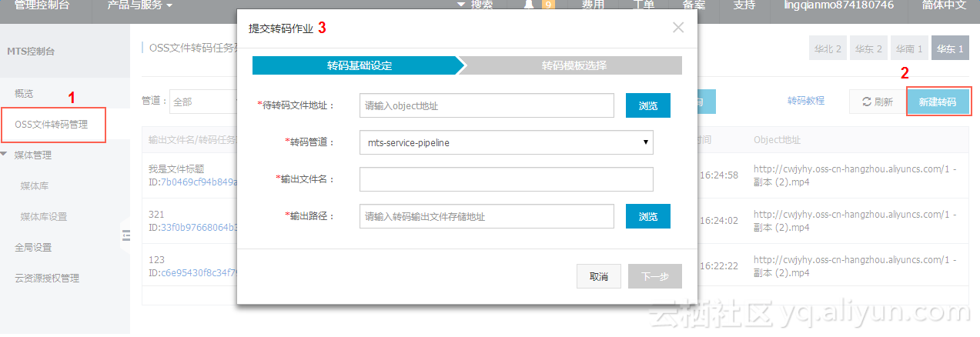
Task: Open the 搜索 dropdown in top bar
Action: click(x=474, y=5)
